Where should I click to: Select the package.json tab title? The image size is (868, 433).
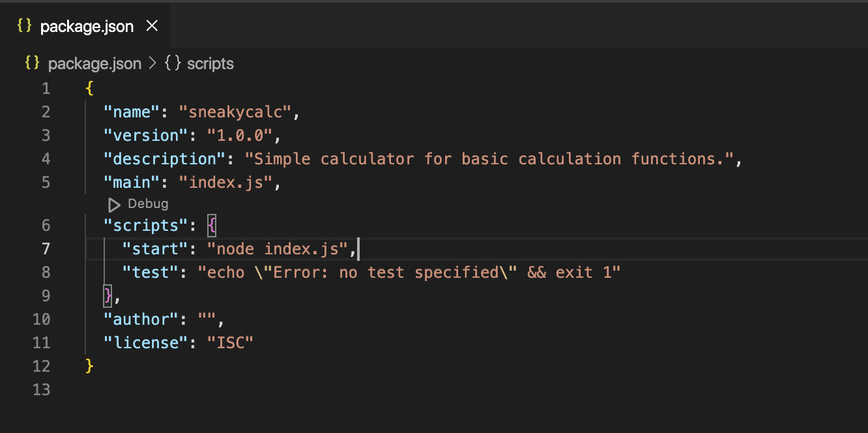87,26
